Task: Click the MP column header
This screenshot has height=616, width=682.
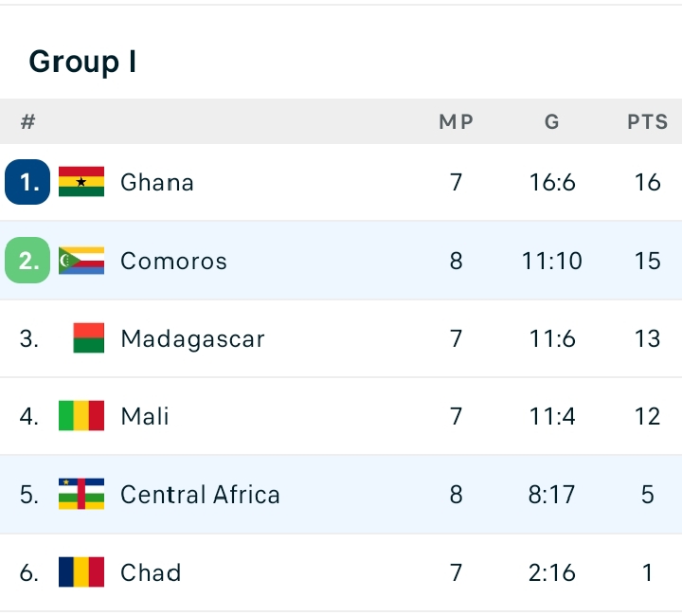Action: tap(456, 122)
